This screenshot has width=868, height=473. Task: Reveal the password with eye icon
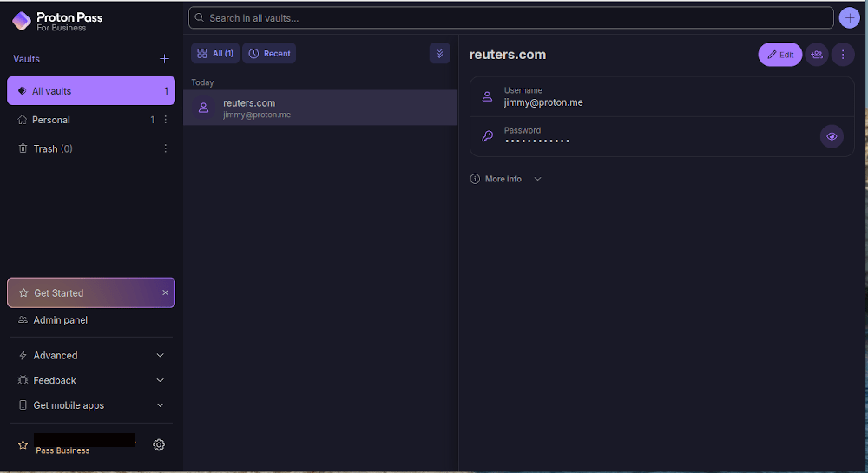point(832,136)
